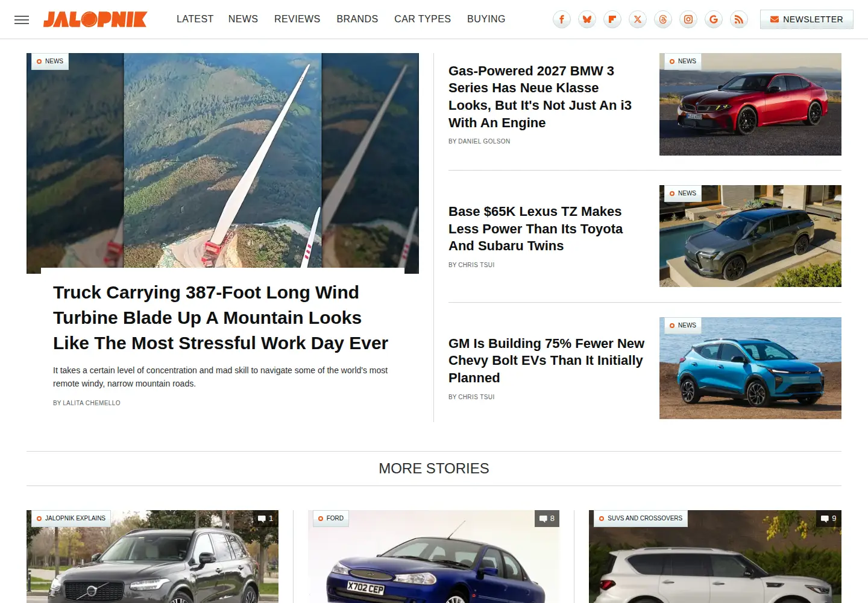This screenshot has height=603, width=868.
Task: Open the red BMW thumbnail
Action: [x=750, y=104]
